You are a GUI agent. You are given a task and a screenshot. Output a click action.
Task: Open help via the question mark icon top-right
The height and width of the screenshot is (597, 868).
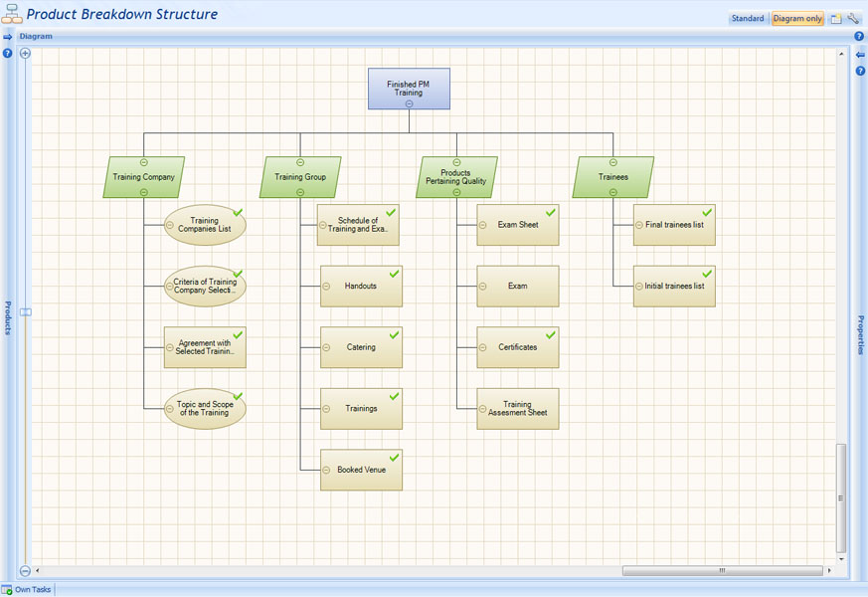[860, 36]
